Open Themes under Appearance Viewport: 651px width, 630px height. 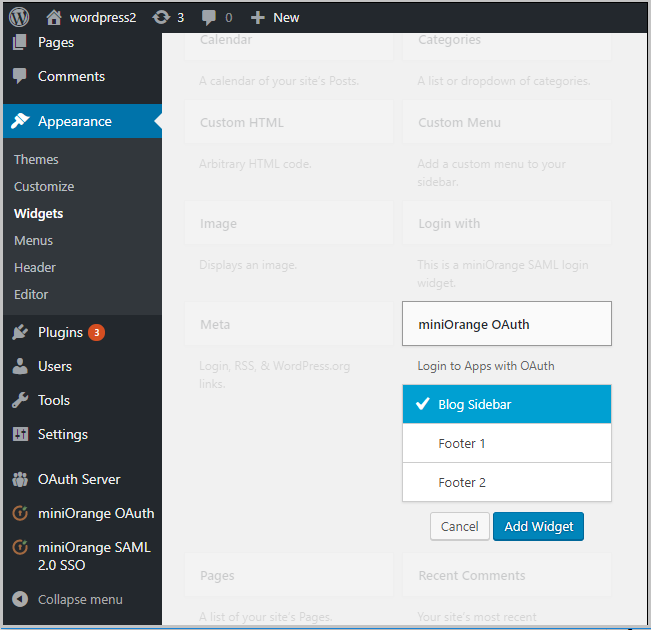coord(36,159)
